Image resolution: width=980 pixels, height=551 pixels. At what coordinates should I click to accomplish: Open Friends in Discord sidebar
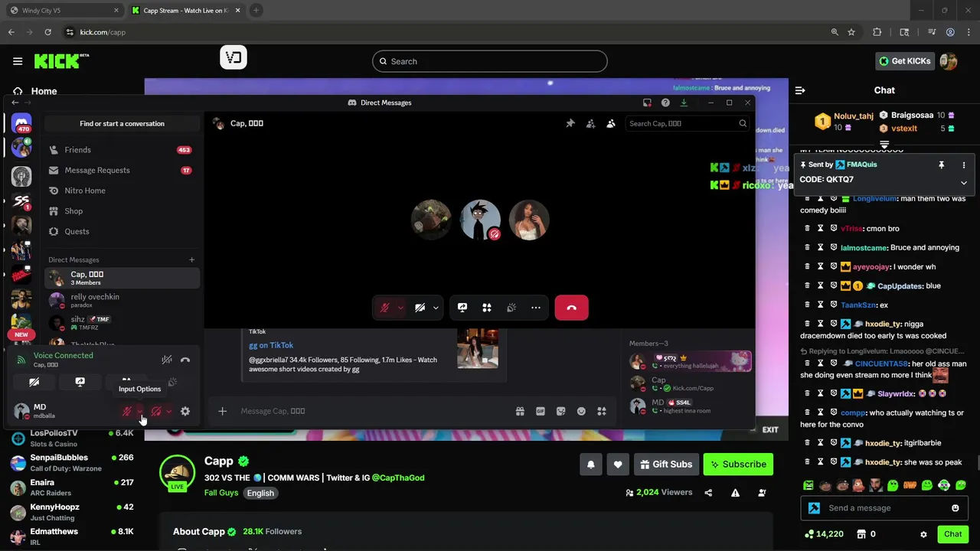point(122,150)
